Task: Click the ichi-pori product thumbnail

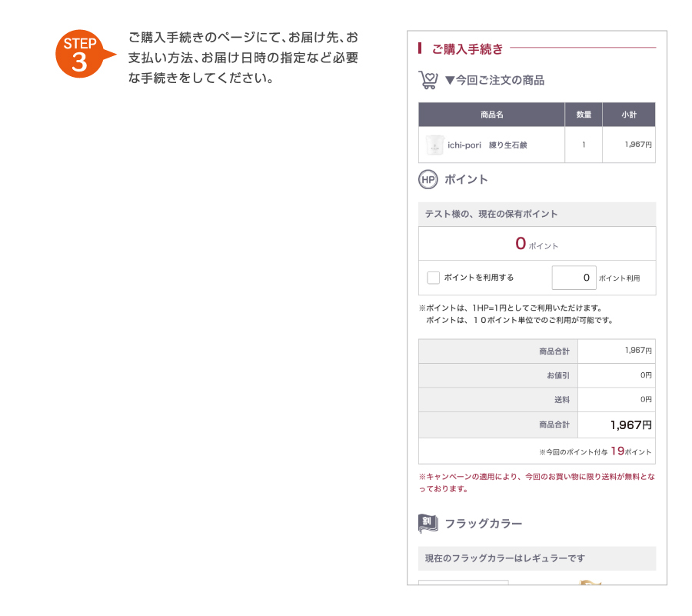Action: [x=434, y=145]
